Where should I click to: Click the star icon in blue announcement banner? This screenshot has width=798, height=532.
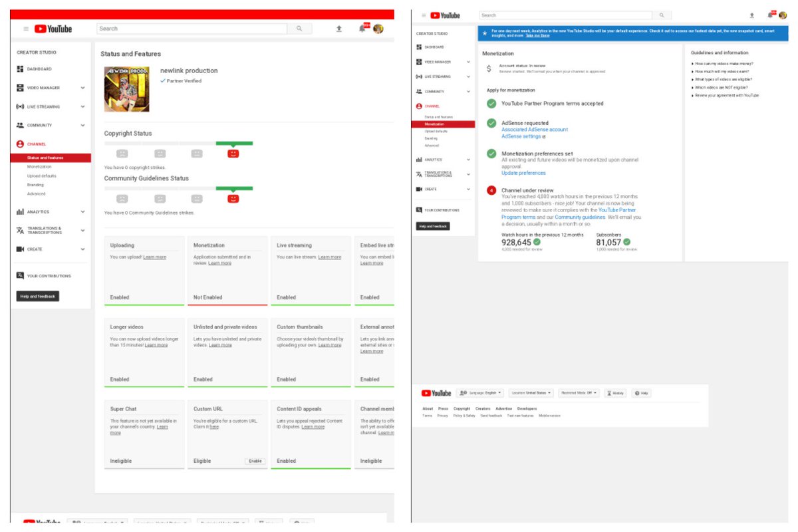485,33
